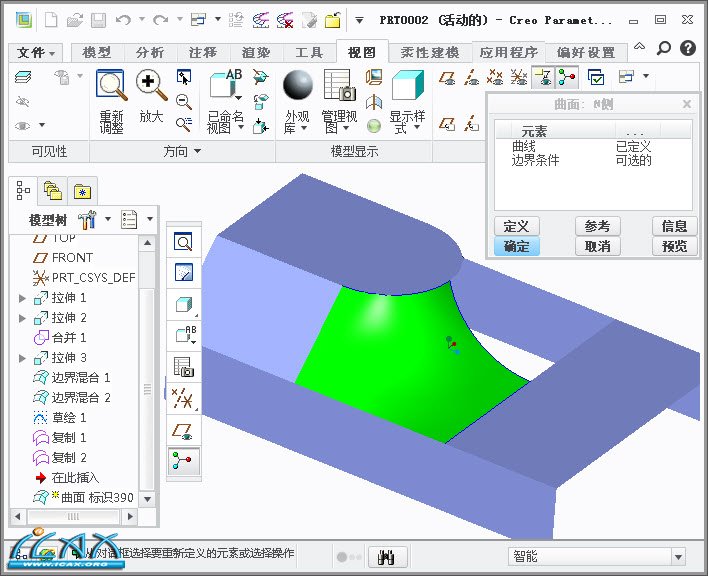The image size is (708, 576).
Task: Expand the 拉伸 3 feature node
Action: 23,358
